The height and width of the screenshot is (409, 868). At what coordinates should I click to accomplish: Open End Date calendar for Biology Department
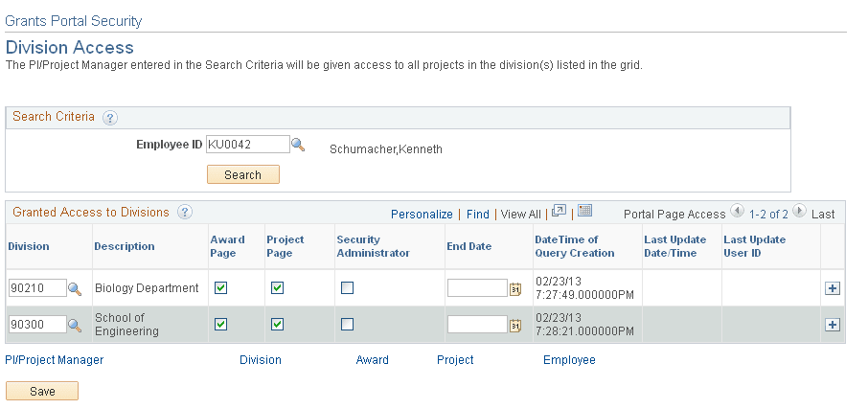515,289
